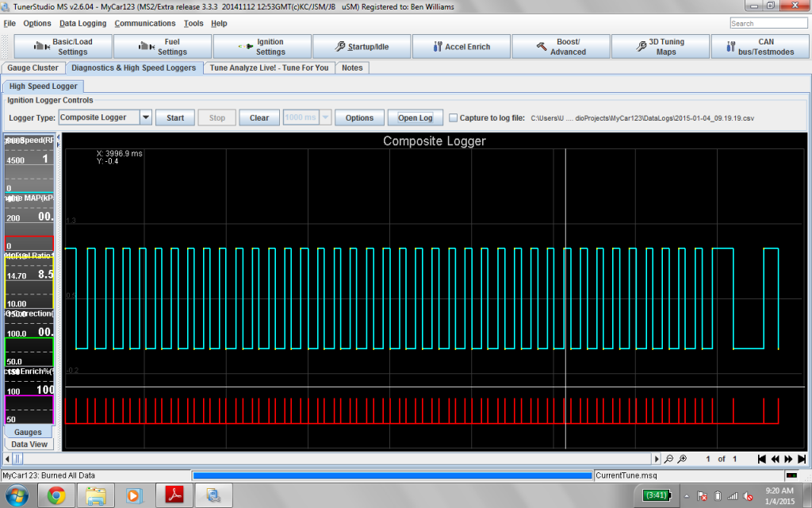
Task: Open Google Chrome from the taskbar
Action: [x=56, y=496]
